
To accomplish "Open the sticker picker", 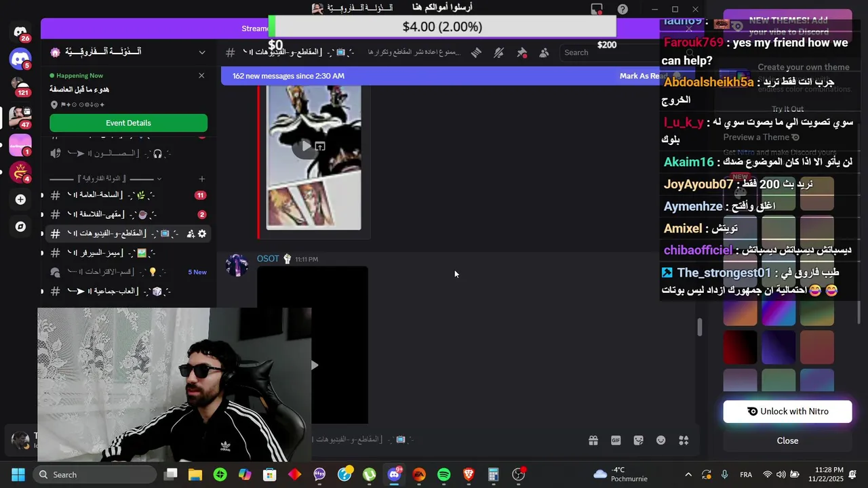I will point(638,440).
